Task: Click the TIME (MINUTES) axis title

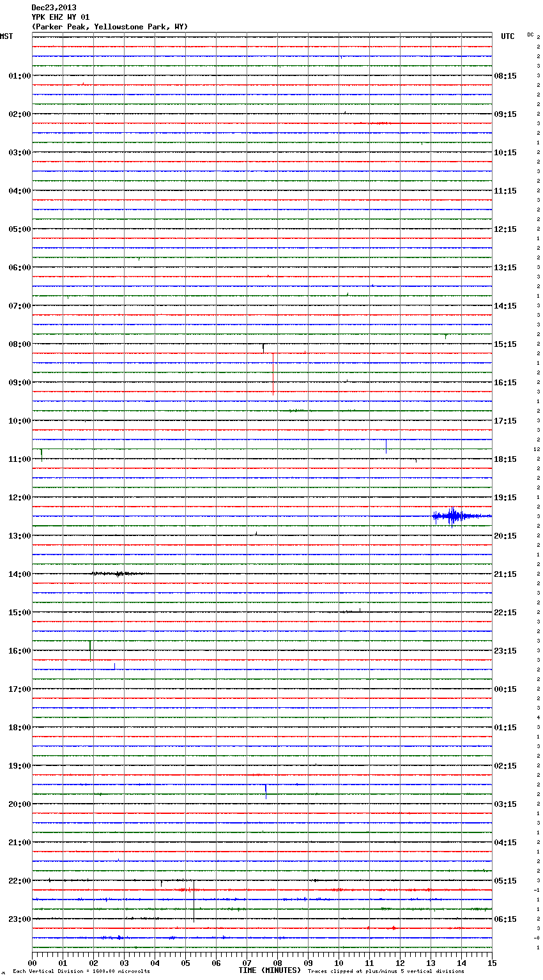Action: 270,970
